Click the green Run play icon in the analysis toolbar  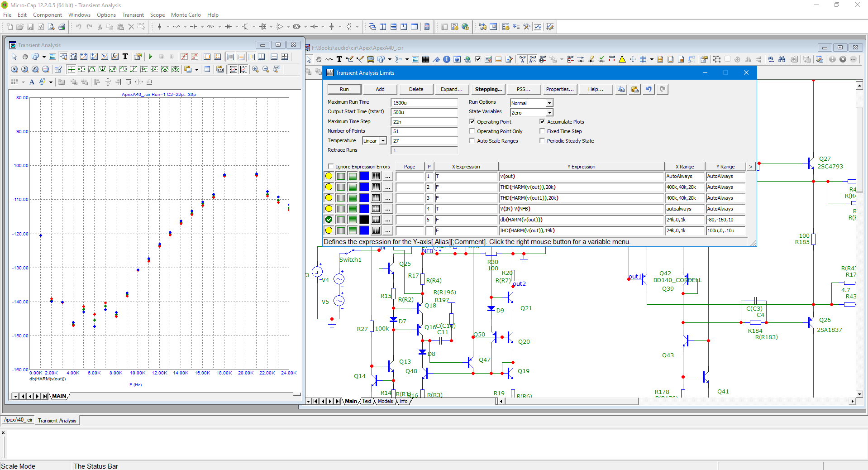[151, 57]
